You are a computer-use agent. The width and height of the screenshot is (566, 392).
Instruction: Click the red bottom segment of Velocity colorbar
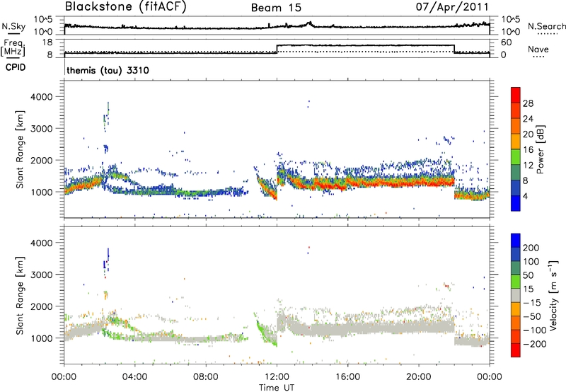tap(516, 350)
